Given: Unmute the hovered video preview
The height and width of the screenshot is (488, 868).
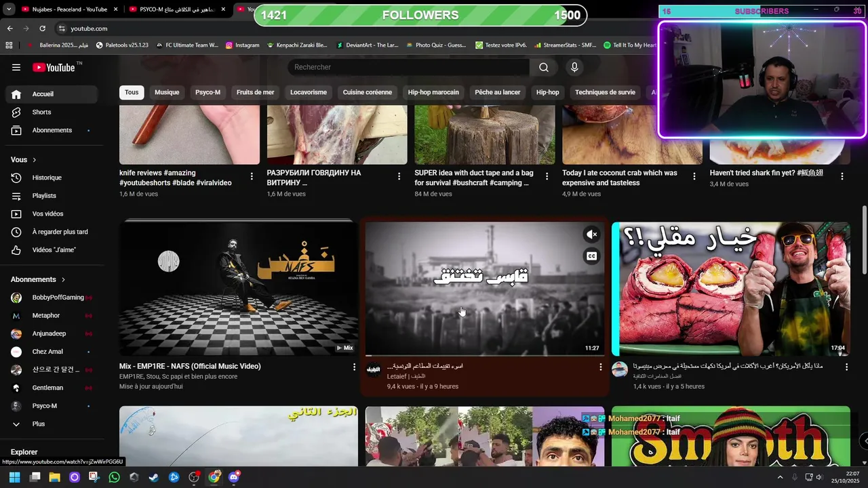Looking at the screenshot, I should 591,235.
